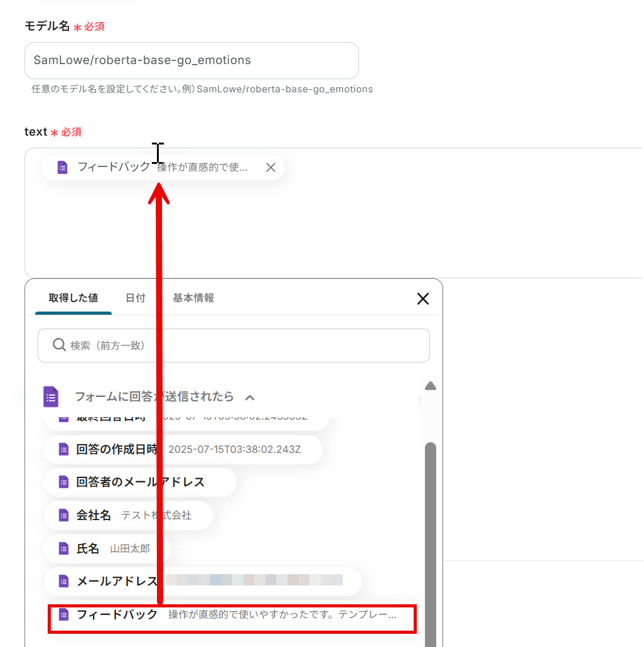Viewport: 644px width, 647px height.
Task: Click the icon on メールアドレス row
Action: click(x=63, y=582)
